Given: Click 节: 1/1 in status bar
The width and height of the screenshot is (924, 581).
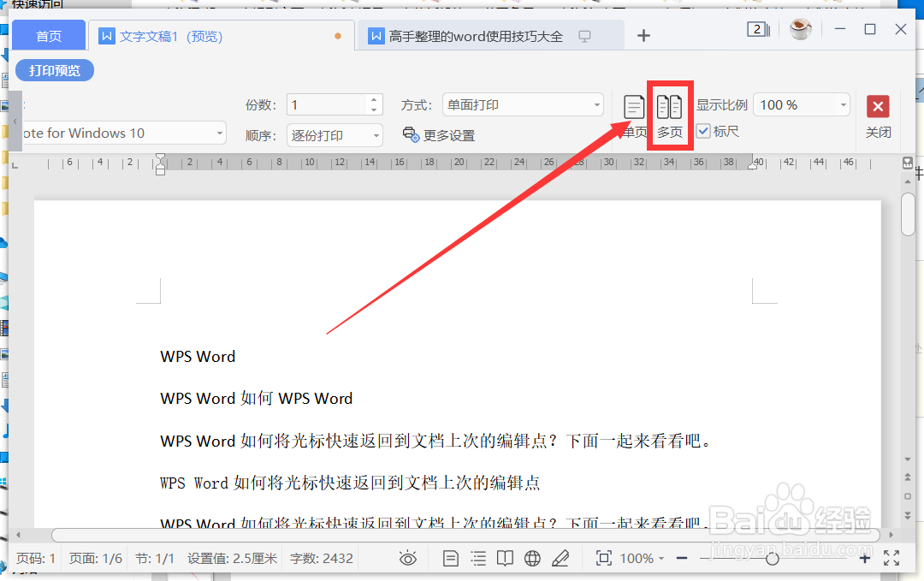Looking at the screenshot, I should point(155,558).
